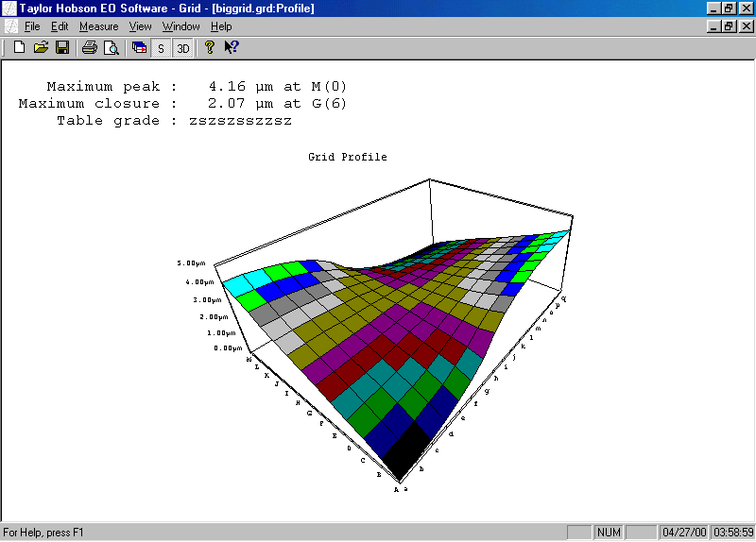Click the overlapping windows toolbar icon
The height and width of the screenshot is (542, 756).
[139, 47]
